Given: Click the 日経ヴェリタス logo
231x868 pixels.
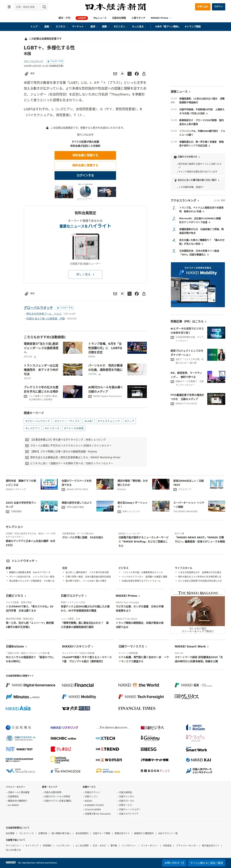Looking at the screenshot, I should coord(187,696).
